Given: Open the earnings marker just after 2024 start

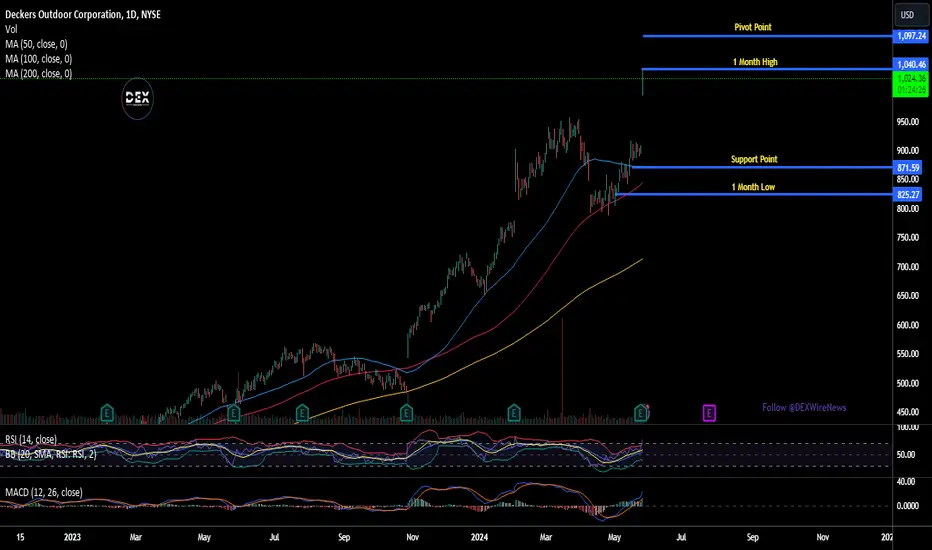Looking at the screenshot, I should click(x=514, y=413).
